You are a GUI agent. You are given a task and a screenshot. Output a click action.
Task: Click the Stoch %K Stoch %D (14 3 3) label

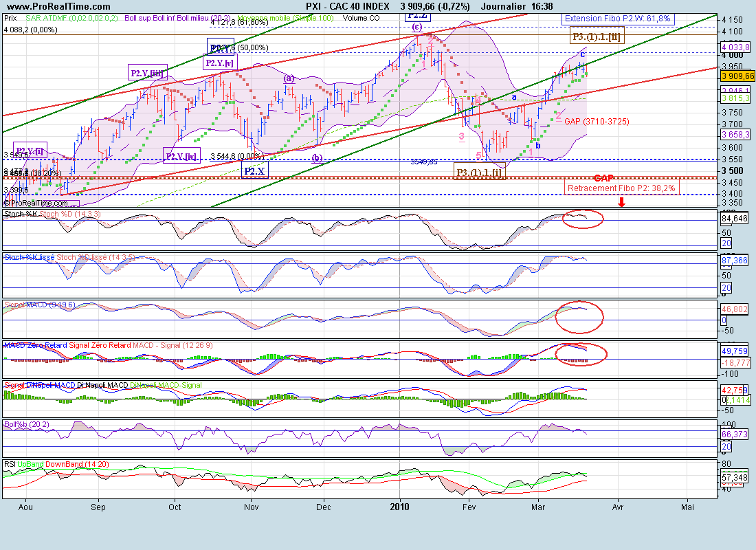point(52,214)
